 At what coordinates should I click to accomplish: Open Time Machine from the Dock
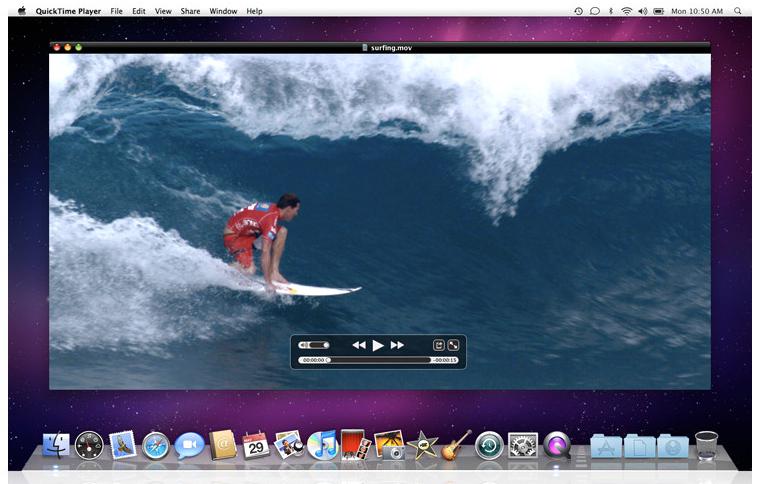click(x=489, y=445)
